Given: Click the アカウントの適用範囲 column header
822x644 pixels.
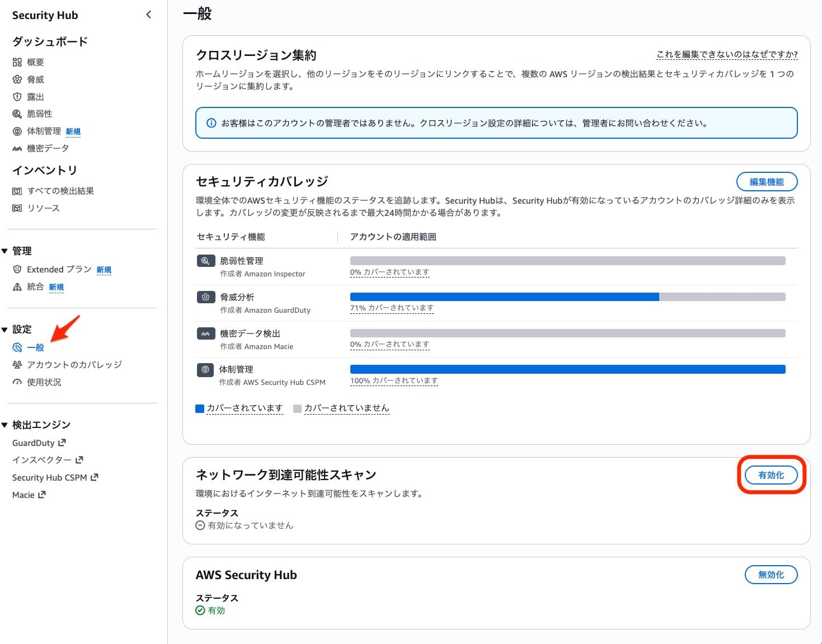Looking at the screenshot, I should tap(393, 237).
